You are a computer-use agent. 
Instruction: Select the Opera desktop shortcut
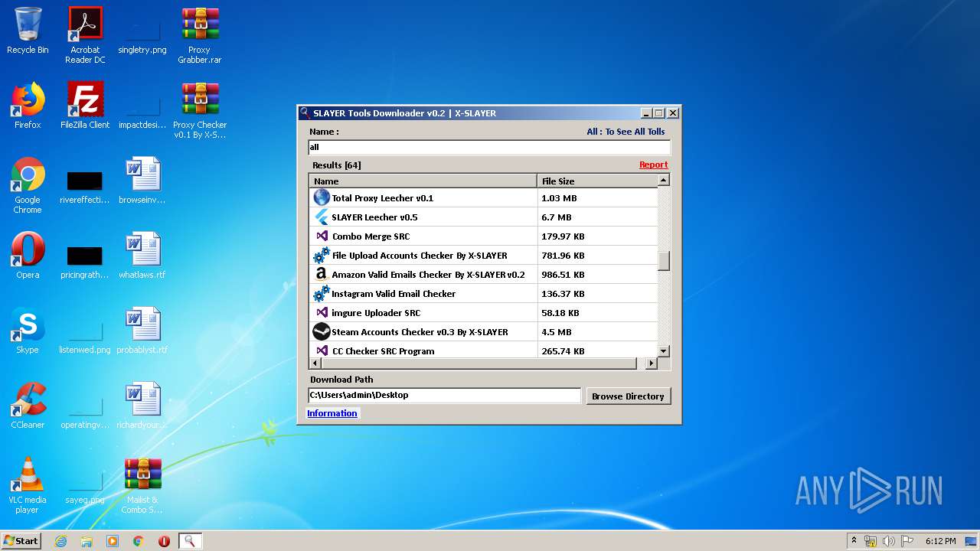point(28,256)
